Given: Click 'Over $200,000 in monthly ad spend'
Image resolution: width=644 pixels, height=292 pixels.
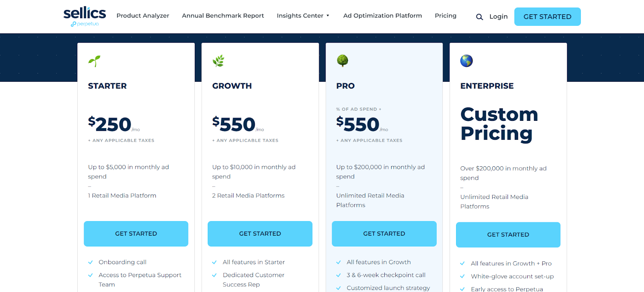Looking at the screenshot, I should (x=503, y=173).
